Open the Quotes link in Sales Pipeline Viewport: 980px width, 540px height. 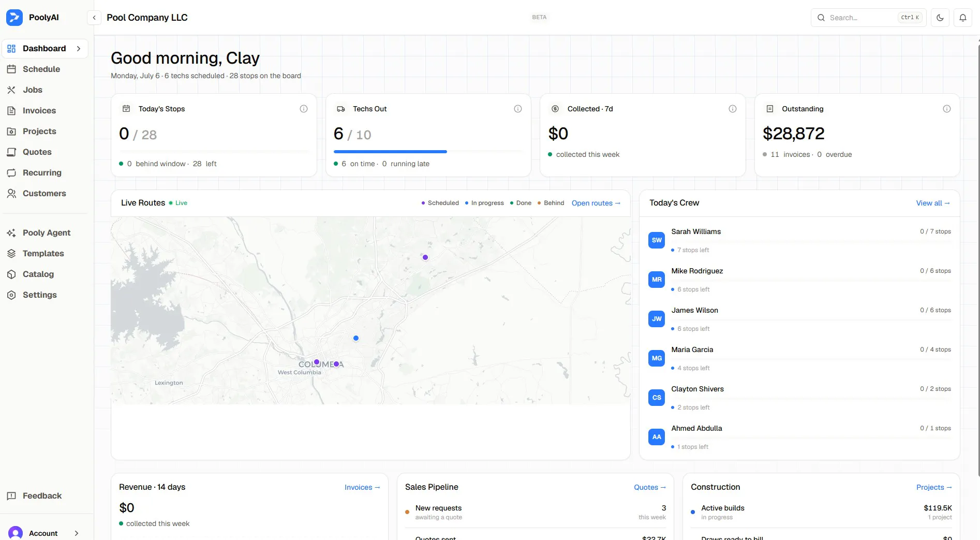[x=650, y=487]
